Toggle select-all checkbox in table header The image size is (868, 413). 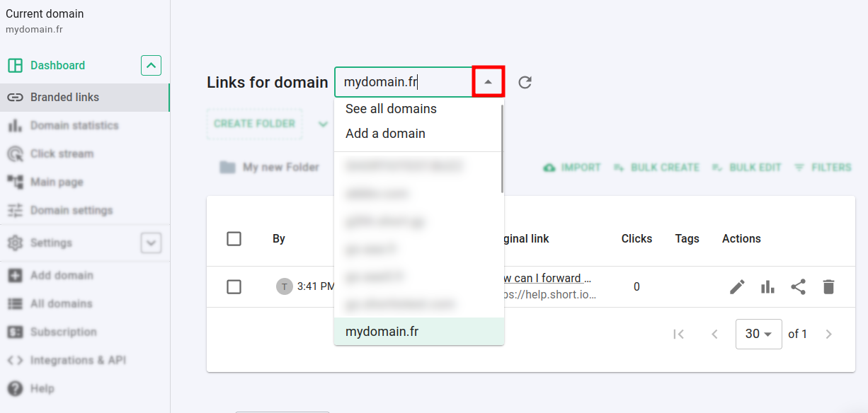[x=234, y=238]
